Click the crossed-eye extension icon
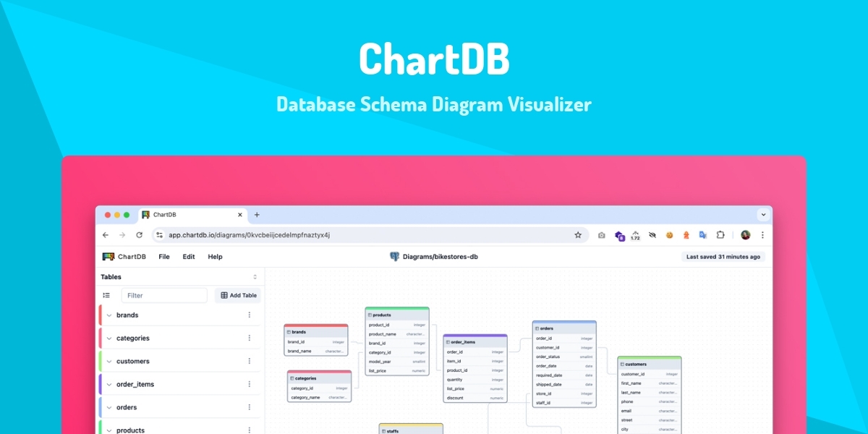The height and width of the screenshot is (434, 868). pyautogui.click(x=652, y=235)
